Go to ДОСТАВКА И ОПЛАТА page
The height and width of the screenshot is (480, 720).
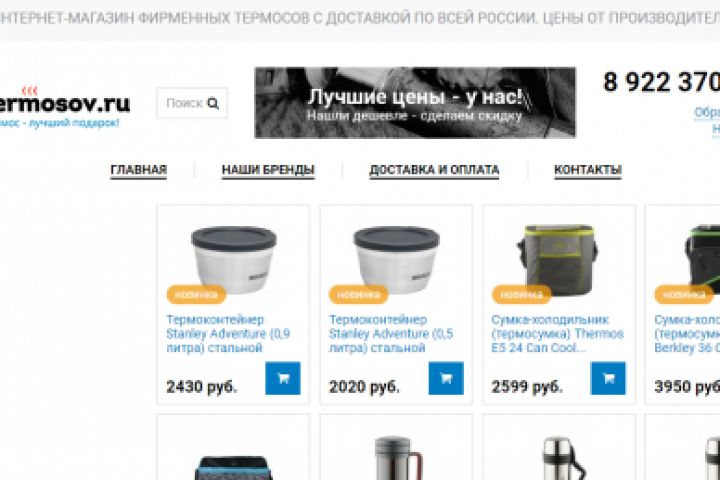(434, 169)
